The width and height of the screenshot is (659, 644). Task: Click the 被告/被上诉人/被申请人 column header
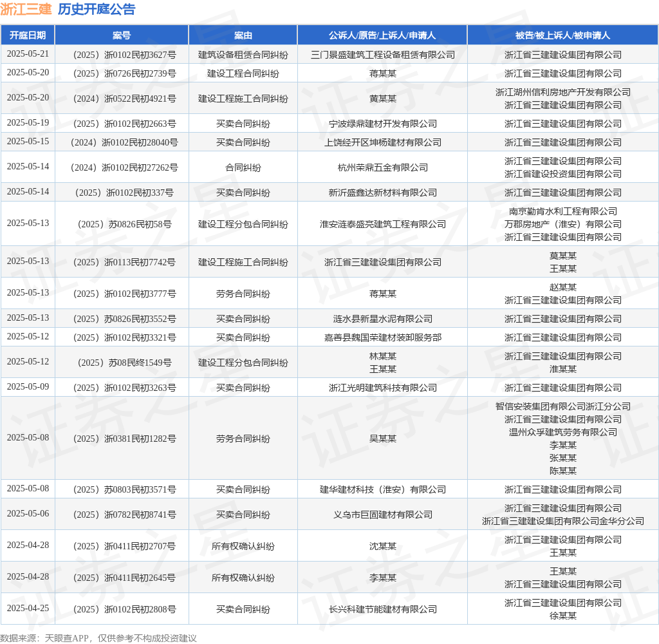tap(562, 35)
